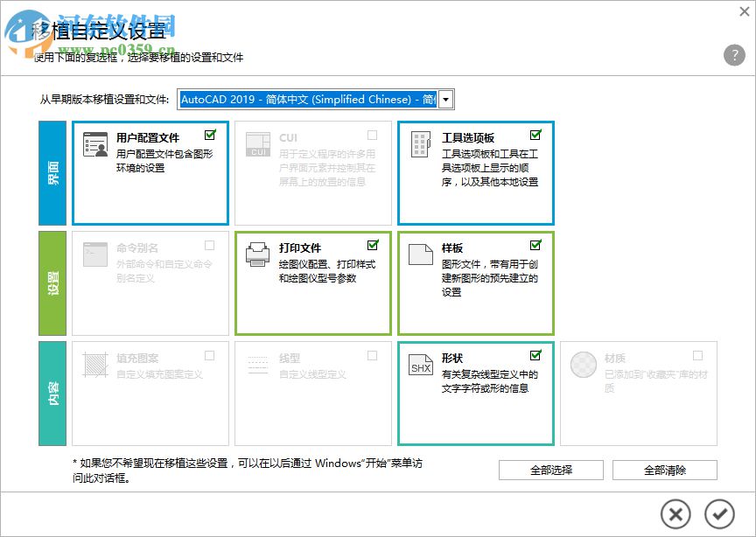The height and width of the screenshot is (537, 756).
Task: Click the SHX 形状 shape icon
Action: coord(419,363)
